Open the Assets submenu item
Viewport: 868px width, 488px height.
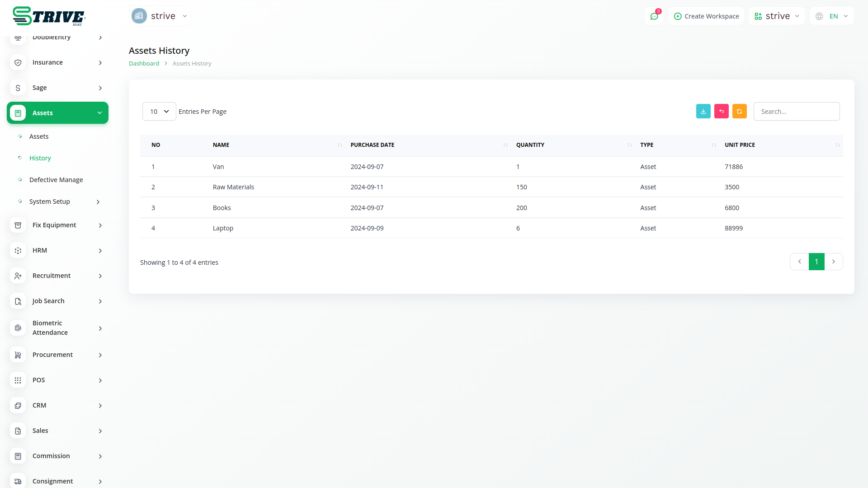tap(39, 136)
